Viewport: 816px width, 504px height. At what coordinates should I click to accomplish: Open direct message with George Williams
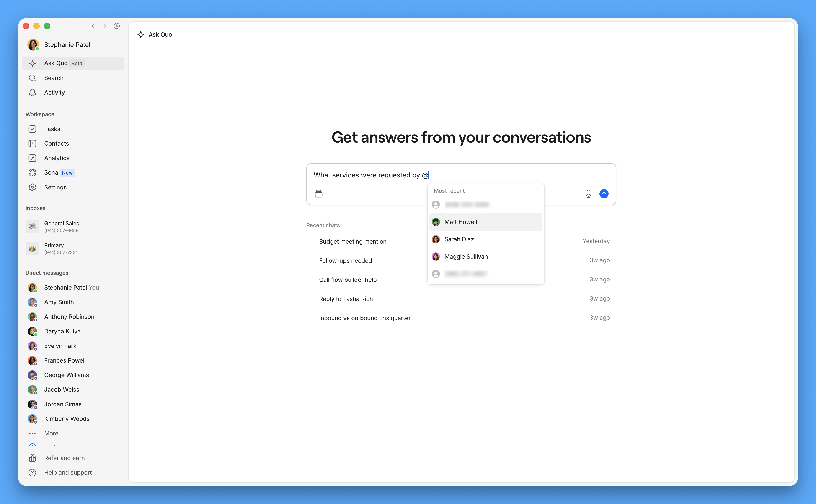73,375
